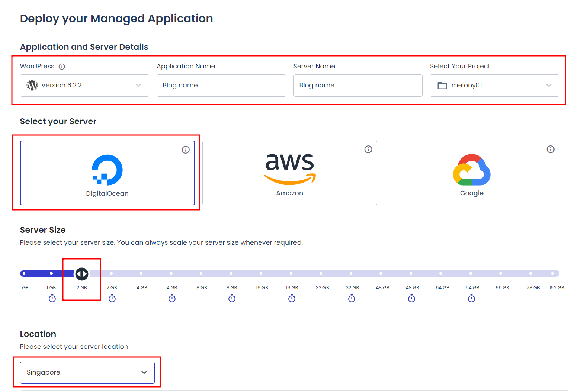
Task: Click the stopwatch icon under 2 GB
Action: [112, 298]
